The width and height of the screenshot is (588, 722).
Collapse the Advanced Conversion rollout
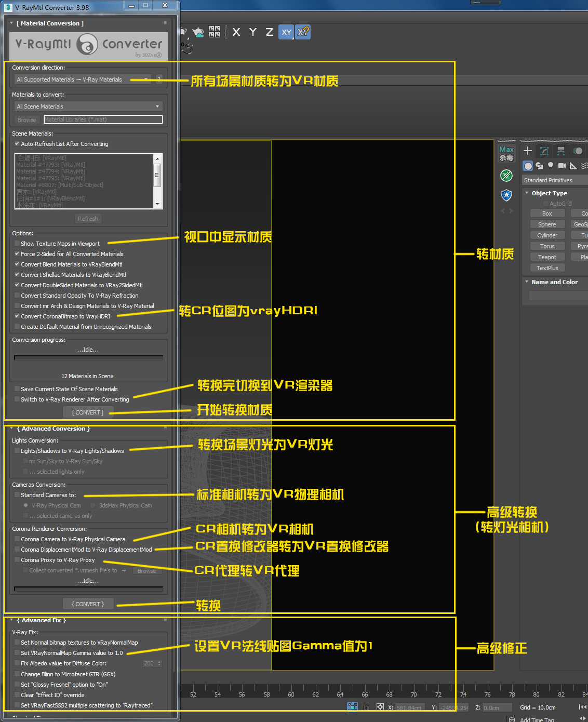click(11, 429)
